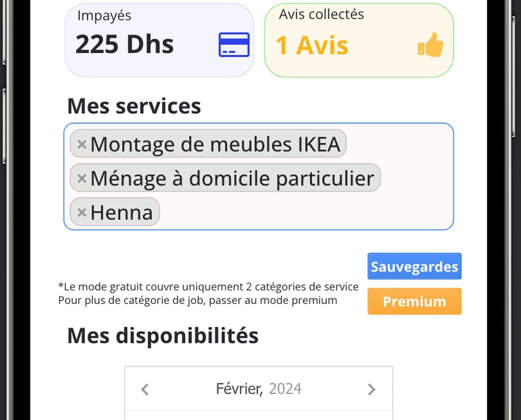Screen dimensions: 521x420
Task: Open the Impayés 225 Dhs card
Action: pyautogui.click(x=159, y=40)
